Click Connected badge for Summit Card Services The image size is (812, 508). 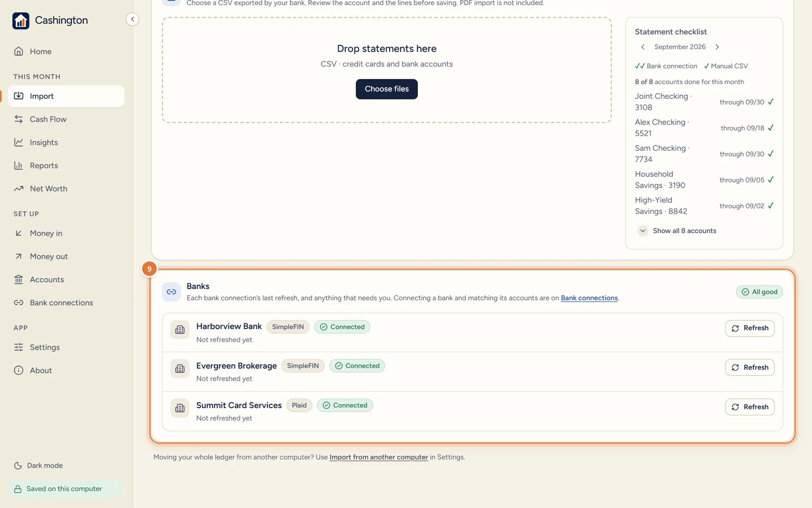pyautogui.click(x=345, y=405)
